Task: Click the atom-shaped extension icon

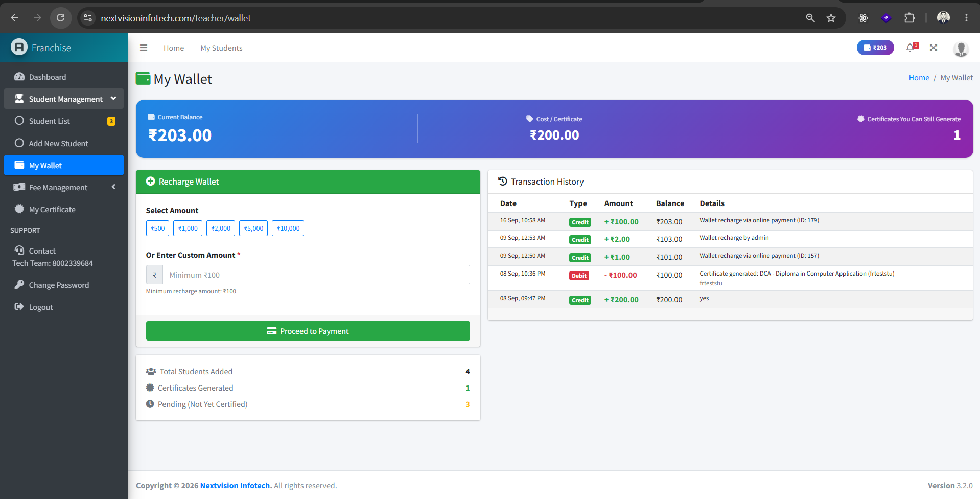Action: (863, 18)
